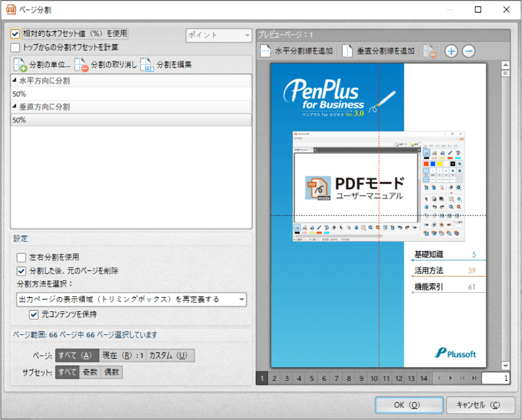Toggle 相対的なオフセット値(%)を使用 checkbox
This screenshot has width=522, height=420.
point(15,34)
